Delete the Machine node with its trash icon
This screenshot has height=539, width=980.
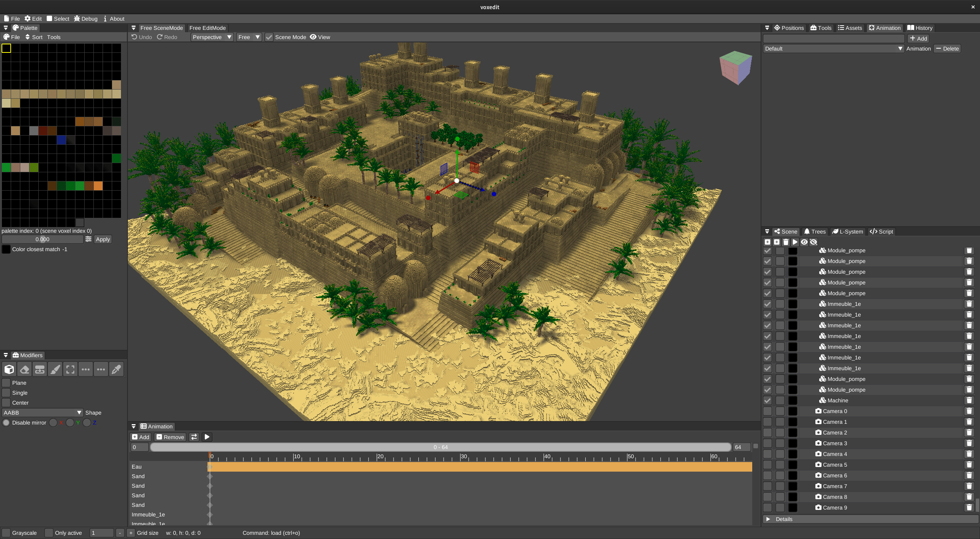[x=969, y=400]
